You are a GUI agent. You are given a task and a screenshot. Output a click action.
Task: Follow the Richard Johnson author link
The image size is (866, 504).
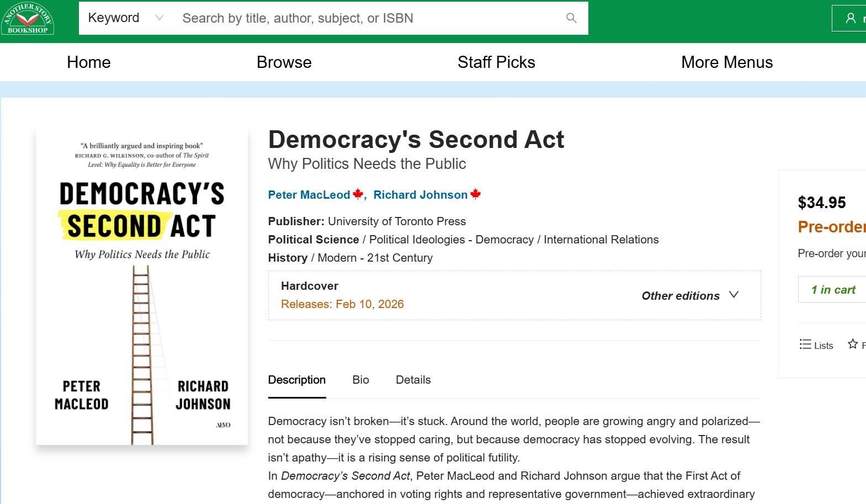(x=420, y=195)
